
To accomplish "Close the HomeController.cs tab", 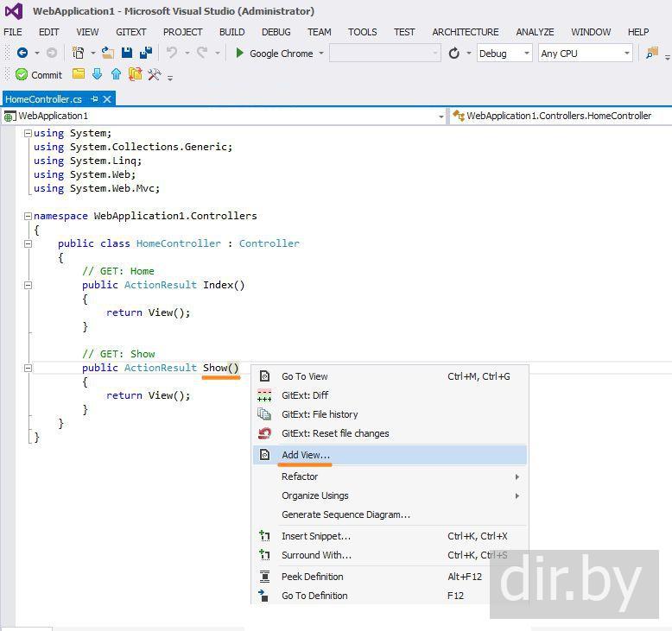I will (x=107, y=99).
